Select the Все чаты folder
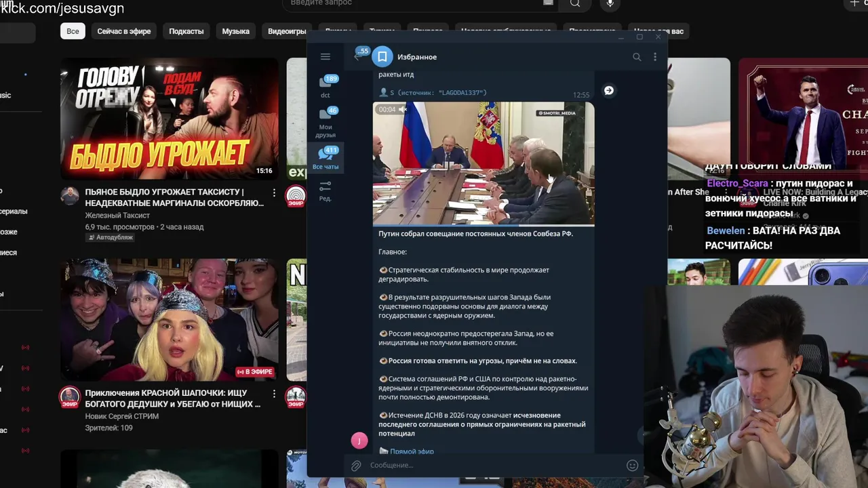Image resolution: width=868 pixels, height=488 pixels. pos(325,158)
